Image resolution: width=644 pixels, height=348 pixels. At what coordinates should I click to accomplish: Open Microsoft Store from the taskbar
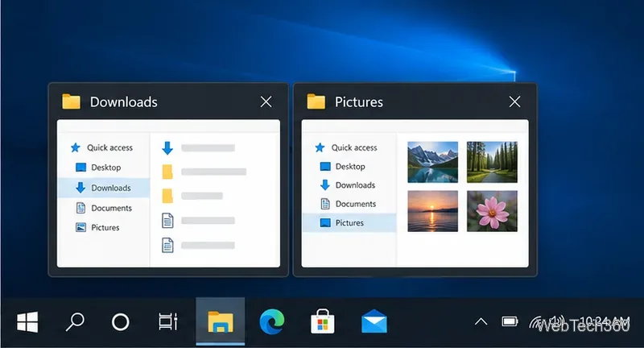(x=323, y=321)
